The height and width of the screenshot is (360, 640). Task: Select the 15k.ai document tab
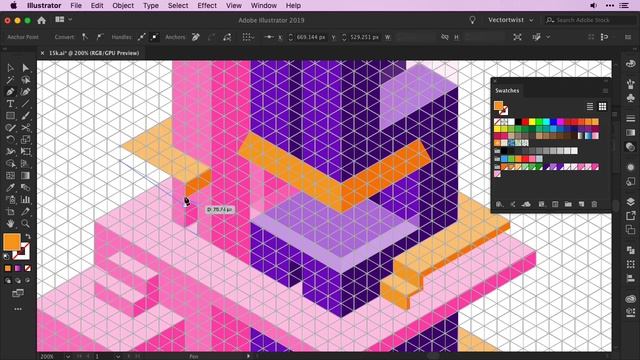coord(94,53)
